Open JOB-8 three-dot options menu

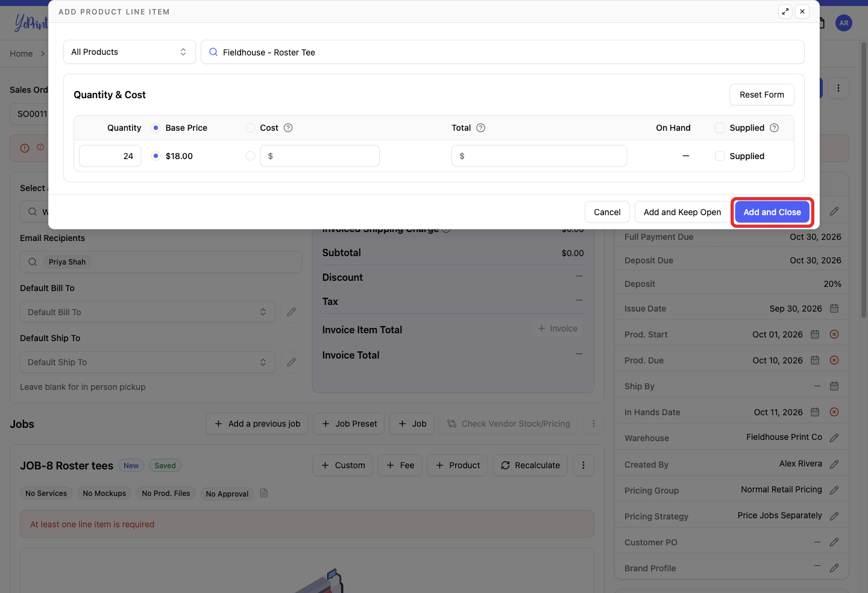583,465
